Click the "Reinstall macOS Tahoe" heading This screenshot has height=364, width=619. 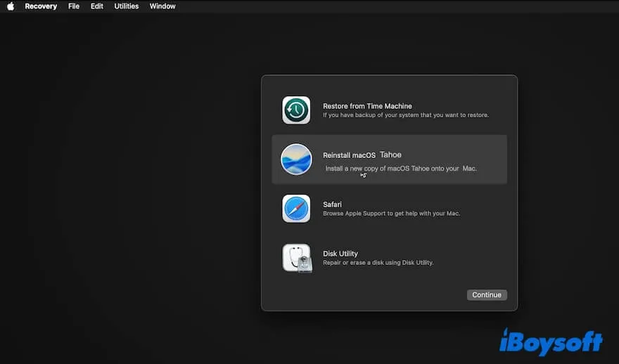(362, 155)
